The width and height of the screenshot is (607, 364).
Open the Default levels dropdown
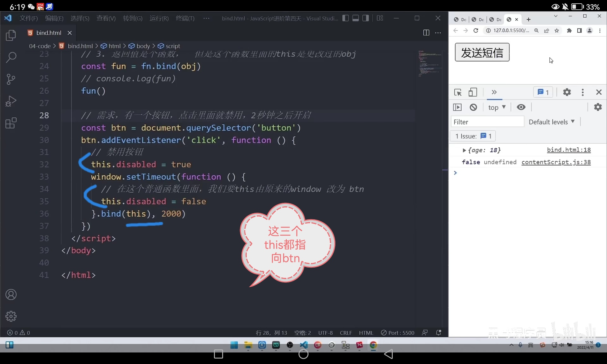tap(551, 122)
